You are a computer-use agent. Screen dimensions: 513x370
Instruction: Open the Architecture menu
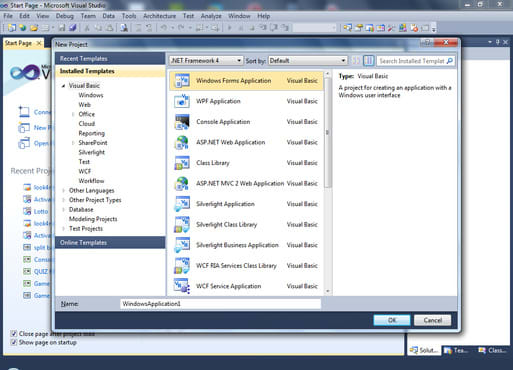coord(159,16)
